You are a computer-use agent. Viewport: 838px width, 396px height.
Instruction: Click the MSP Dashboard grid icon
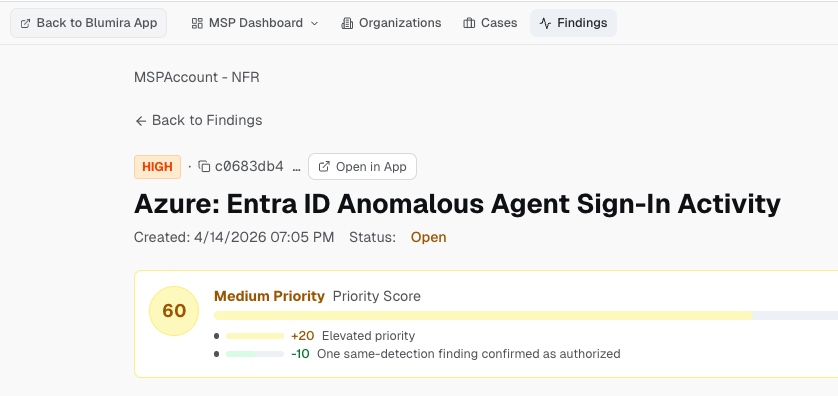pos(197,23)
